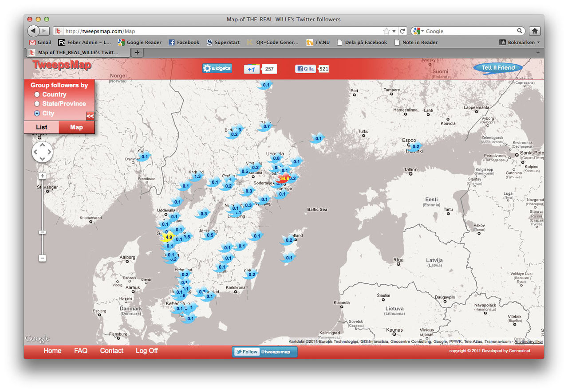Click the Tell A Friend bubble
The height and width of the screenshot is (392, 568).
click(497, 68)
